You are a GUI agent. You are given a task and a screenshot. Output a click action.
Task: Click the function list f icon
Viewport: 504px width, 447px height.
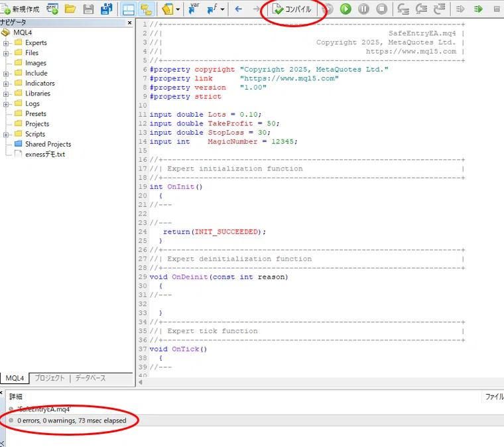coord(212,9)
